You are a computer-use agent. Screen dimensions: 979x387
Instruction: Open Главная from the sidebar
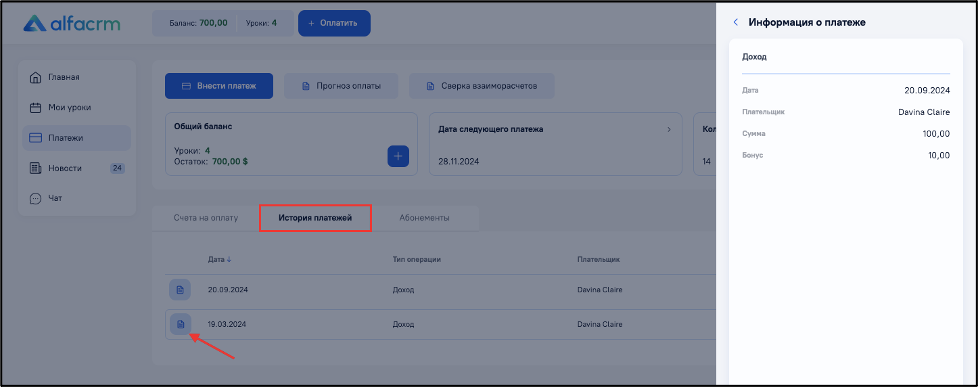point(77,77)
